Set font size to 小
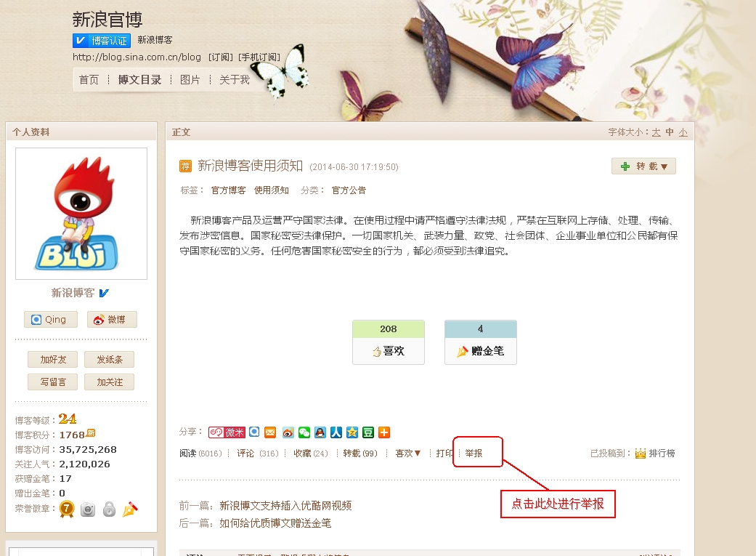The height and width of the screenshot is (556, 756). [x=683, y=132]
